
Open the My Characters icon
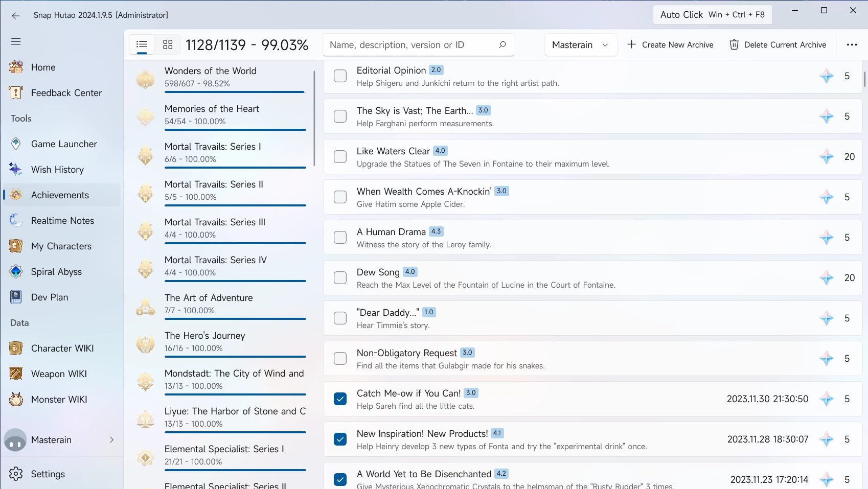tap(16, 246)
